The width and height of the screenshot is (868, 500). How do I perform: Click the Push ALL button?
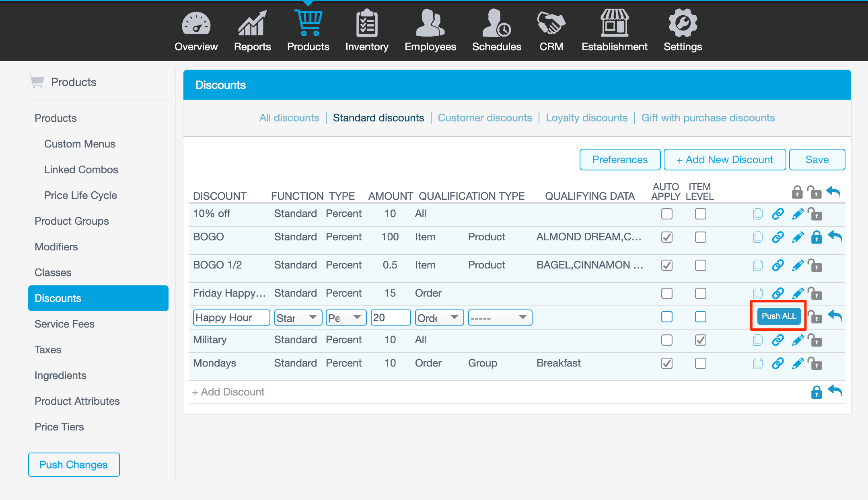click(x=778, y=316)
